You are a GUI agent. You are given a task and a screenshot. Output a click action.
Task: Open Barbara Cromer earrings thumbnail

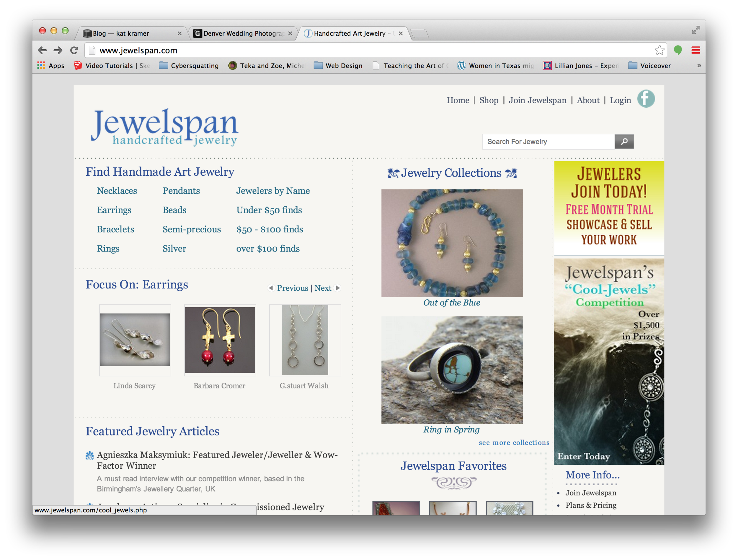(x=220, y=340)
